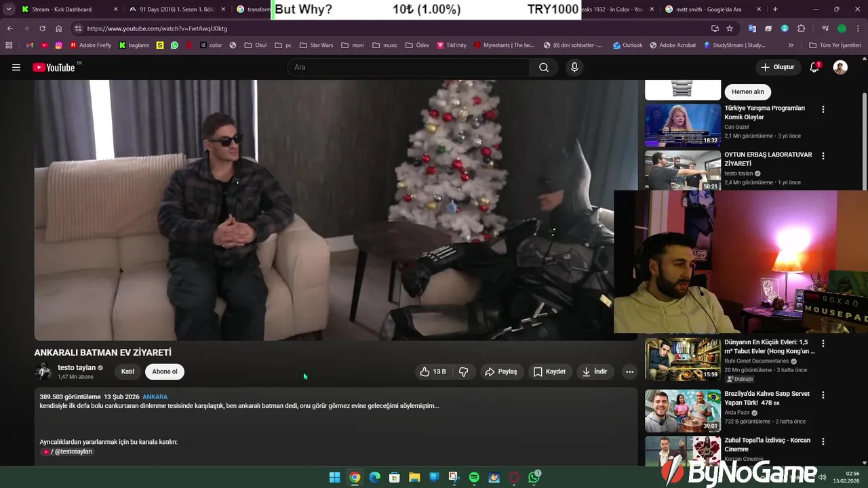
Task: Subscribe with Abone ol button
Action: (x=165, y=371)
